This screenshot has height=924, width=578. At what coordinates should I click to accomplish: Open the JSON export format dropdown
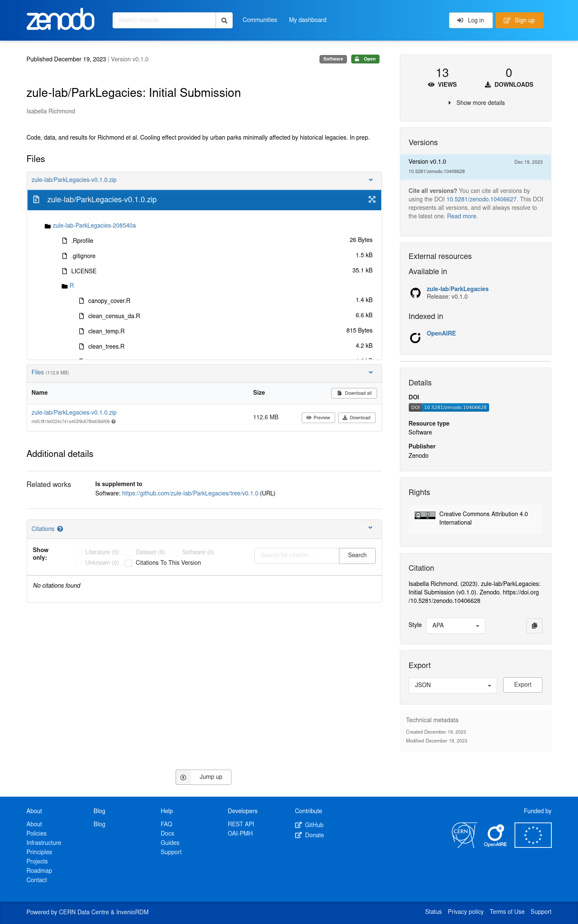pyautogui.click(x=452, y=685)
